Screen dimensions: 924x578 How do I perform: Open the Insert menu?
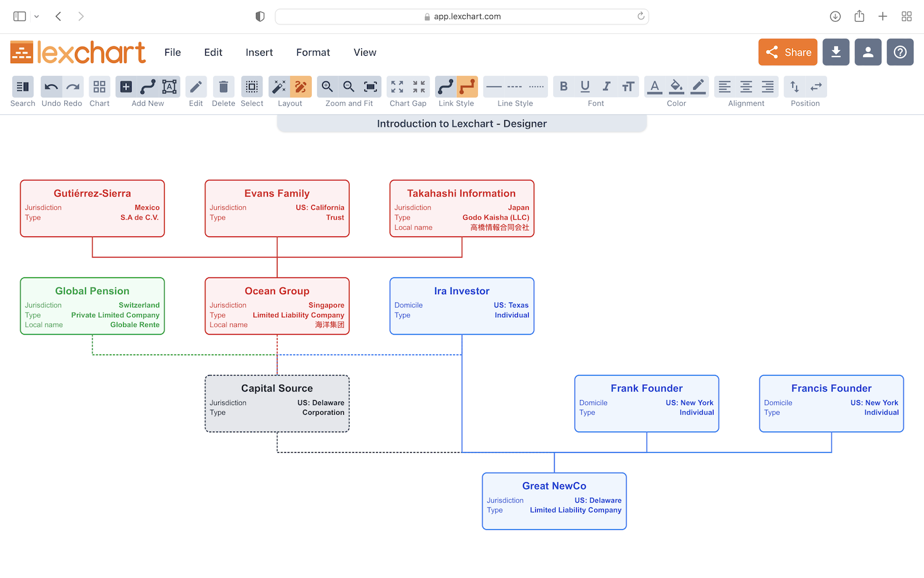pos(259,53)
